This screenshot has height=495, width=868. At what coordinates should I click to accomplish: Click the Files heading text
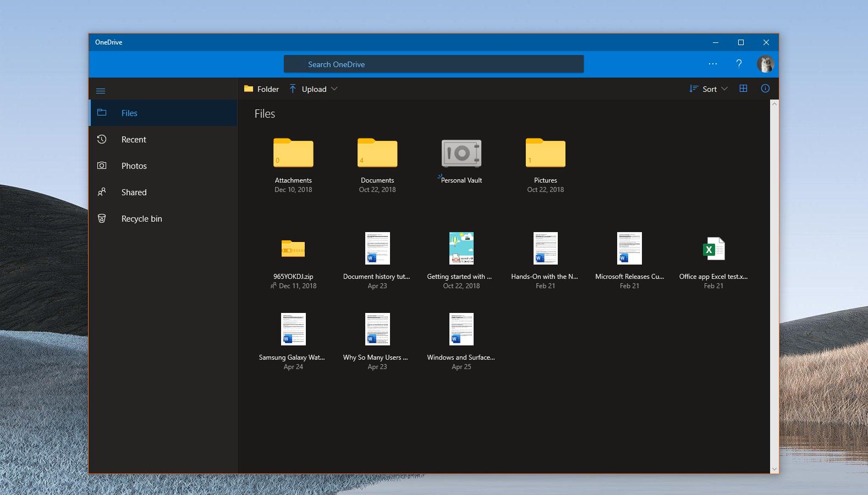pos(265,114)
